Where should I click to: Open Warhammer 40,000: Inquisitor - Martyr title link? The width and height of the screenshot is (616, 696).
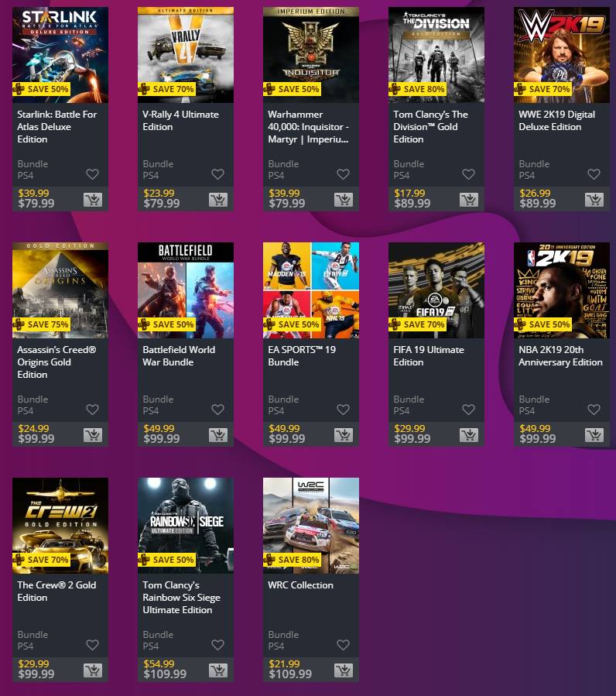pos(309,127)
